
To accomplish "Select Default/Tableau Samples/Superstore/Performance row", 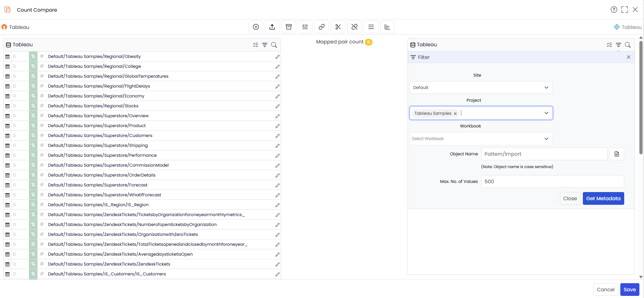I will (142, 155).
